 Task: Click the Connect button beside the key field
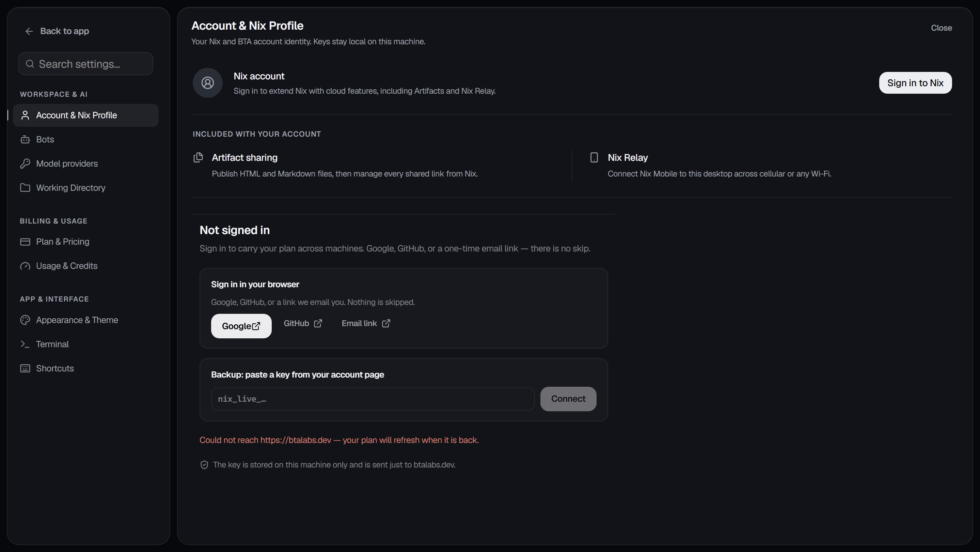568,399
